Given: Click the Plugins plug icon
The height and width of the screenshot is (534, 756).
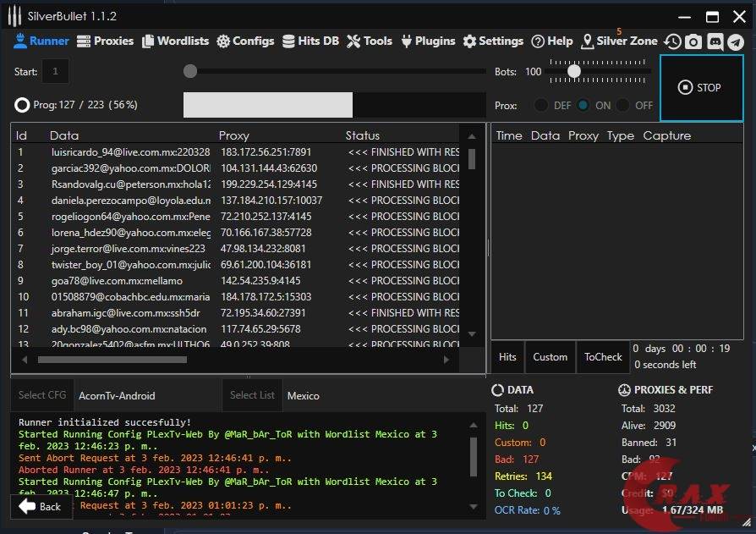Looking at the screenshot, I should [x=407, y=41].
